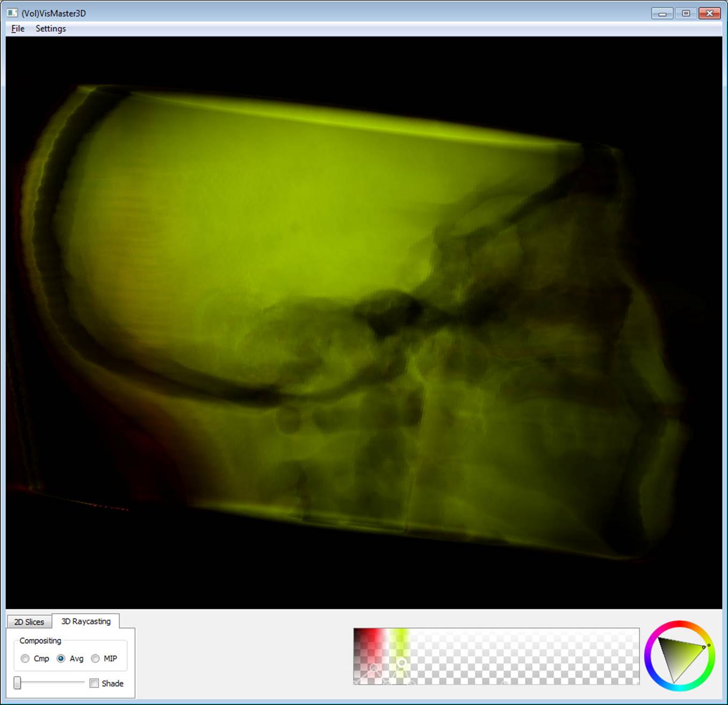This screenshot has height=705, width=728.
Task: Select the Cmp compositing mode
Action: [x=25, y=658]
